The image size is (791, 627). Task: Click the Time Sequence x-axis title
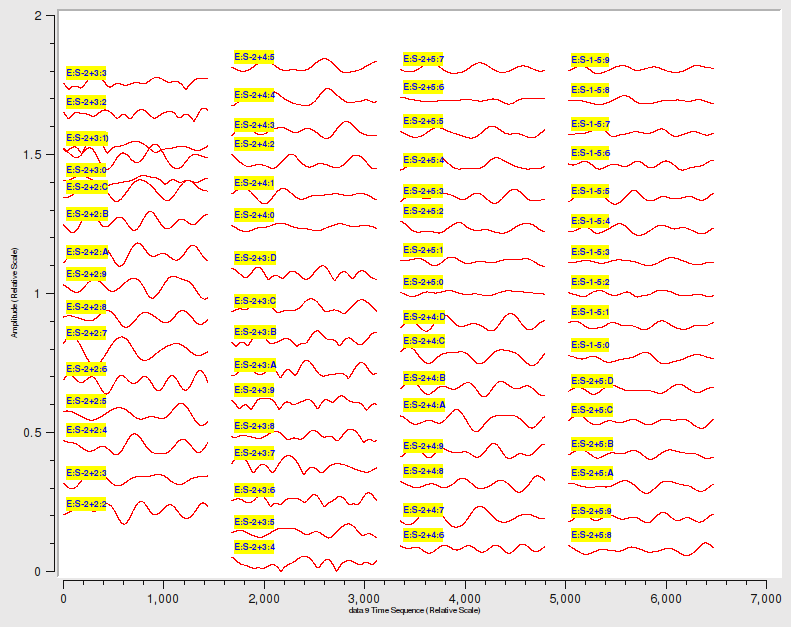tap(414, 609)
